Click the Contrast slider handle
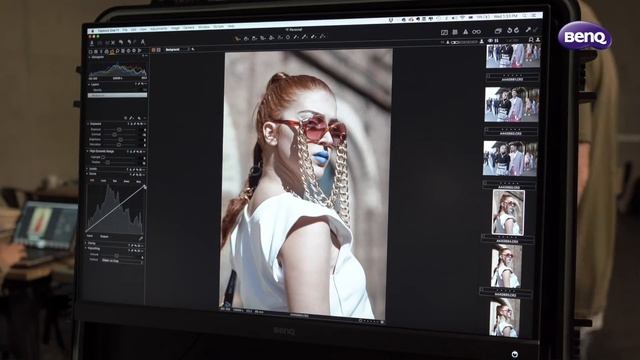Image resolution: width=640 pixels, height=360 pixels. coord(114,134)
